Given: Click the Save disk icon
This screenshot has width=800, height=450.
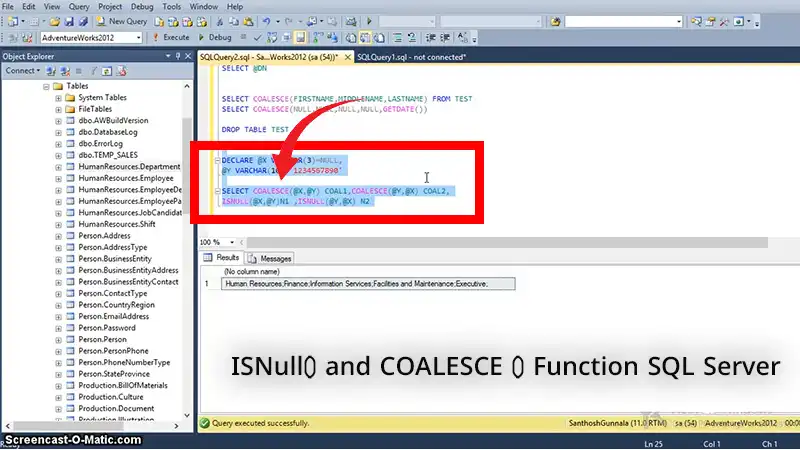Looking at the screenshot, I should [x=69, y=21].
